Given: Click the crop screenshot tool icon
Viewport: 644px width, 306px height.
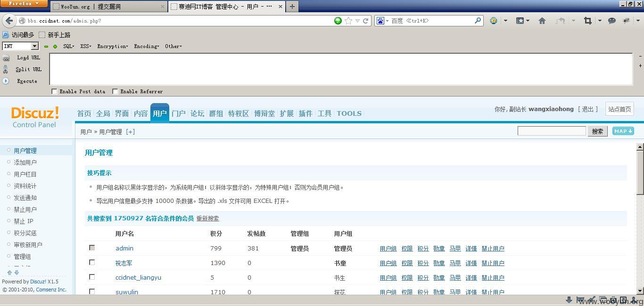Looking at the screenshot, I should tap(587, 21).
